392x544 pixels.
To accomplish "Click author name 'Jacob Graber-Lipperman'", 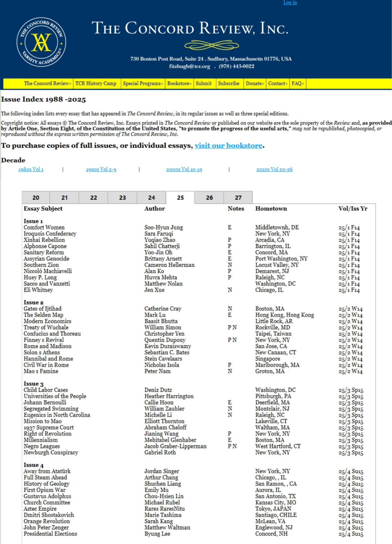I will 175,446.
